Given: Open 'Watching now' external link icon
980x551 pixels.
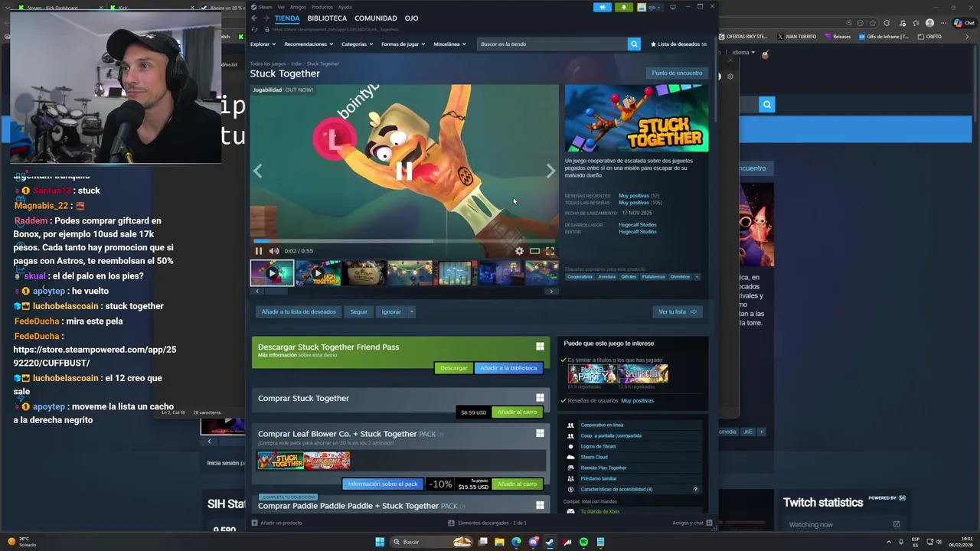Looking at the screenshot, I should coord(897,524).
